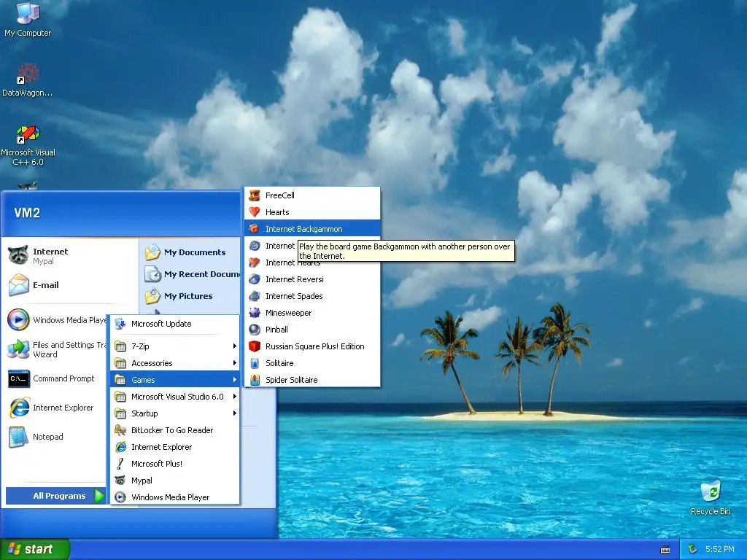Open Russian Square Plus! Edition
Viewport: 747px width, 560px height.
(312, 346)
